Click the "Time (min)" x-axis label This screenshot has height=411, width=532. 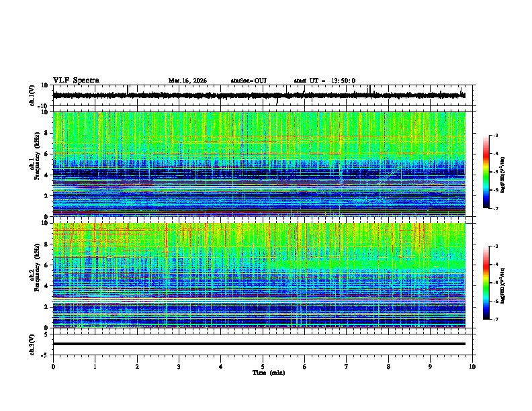click(269, 373)
